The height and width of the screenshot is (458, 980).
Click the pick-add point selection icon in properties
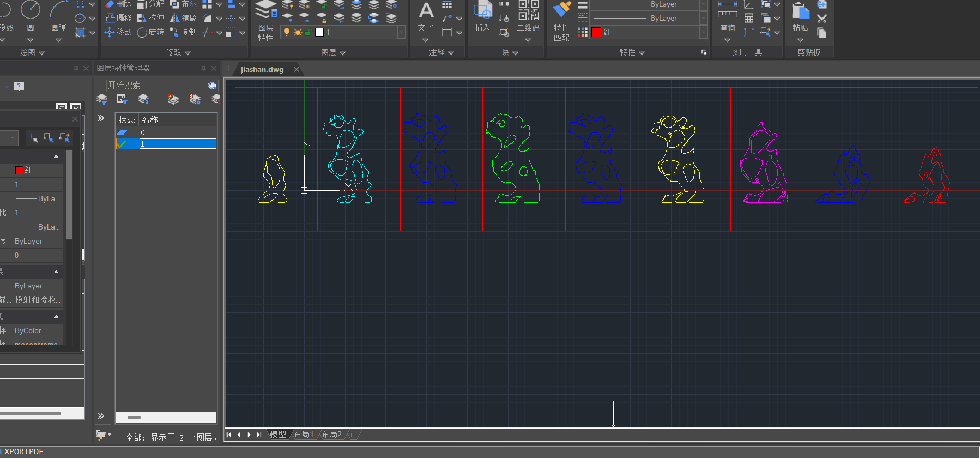click(33, 138)
